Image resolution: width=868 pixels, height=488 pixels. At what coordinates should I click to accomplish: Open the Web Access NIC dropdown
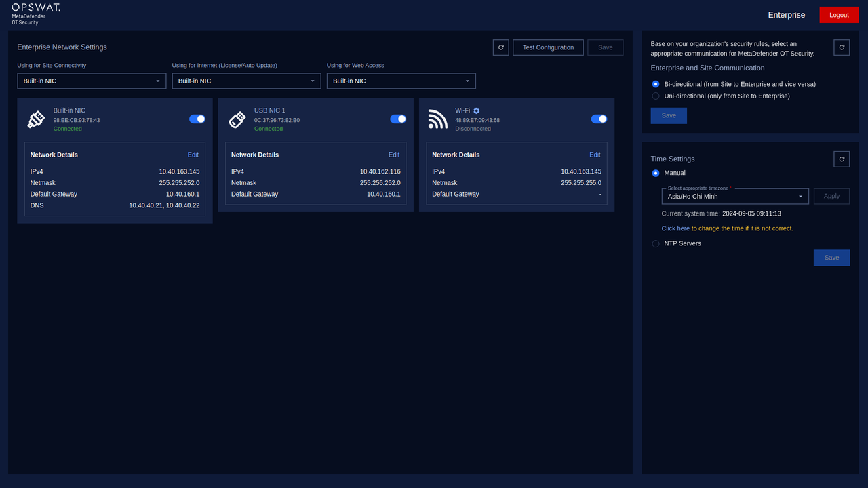tap(401, 81)
